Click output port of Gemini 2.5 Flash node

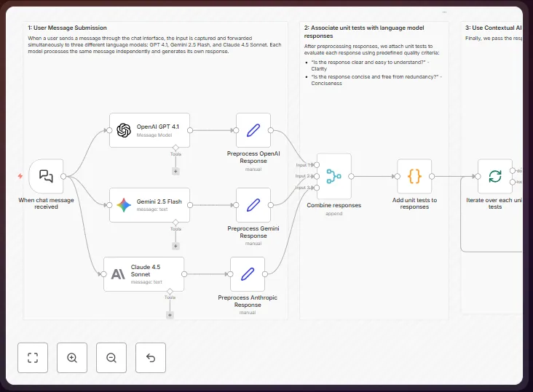tap(190, 205)
